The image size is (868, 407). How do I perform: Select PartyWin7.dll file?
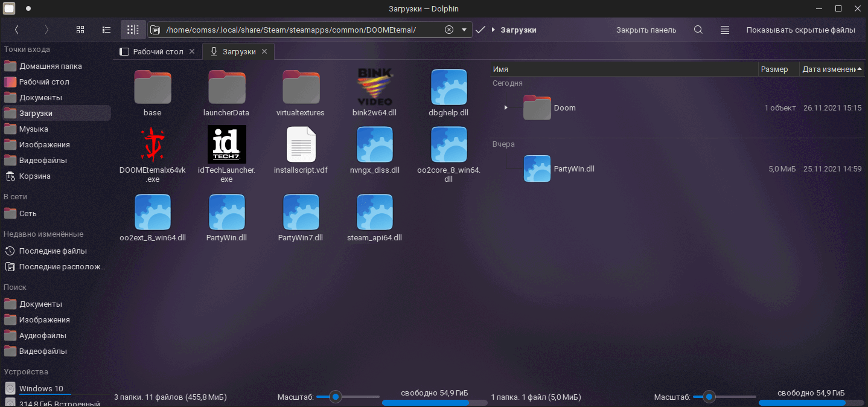(x=301, y=219)
